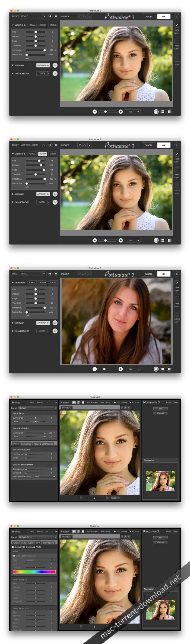This screenshot has height=644, width=190.
Task: Open preset settings gear in top Portraiture window
Action: (x=56, y=16)
